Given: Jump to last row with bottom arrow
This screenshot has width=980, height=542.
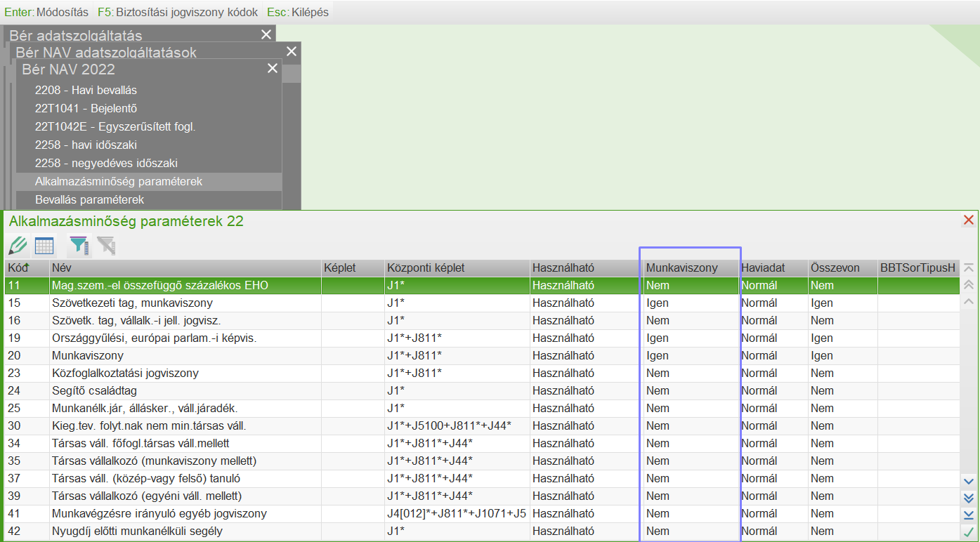Looking at the screenshot, I should [x=969, y=515].
